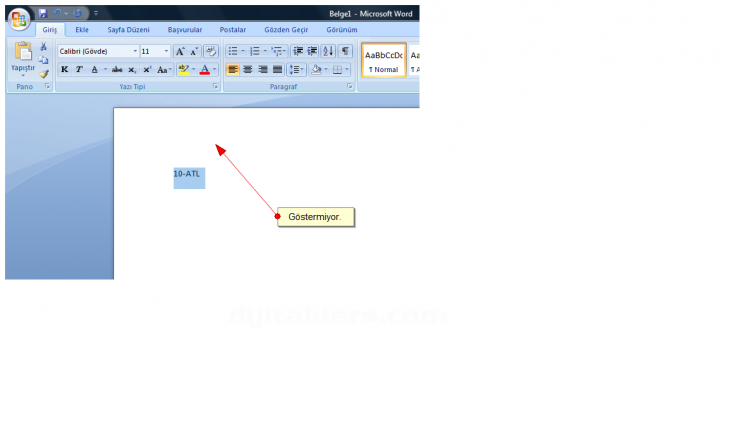This screenshot has width=730, height=430.
Task: Toggle underline formatting
Action: pos(95,69)
